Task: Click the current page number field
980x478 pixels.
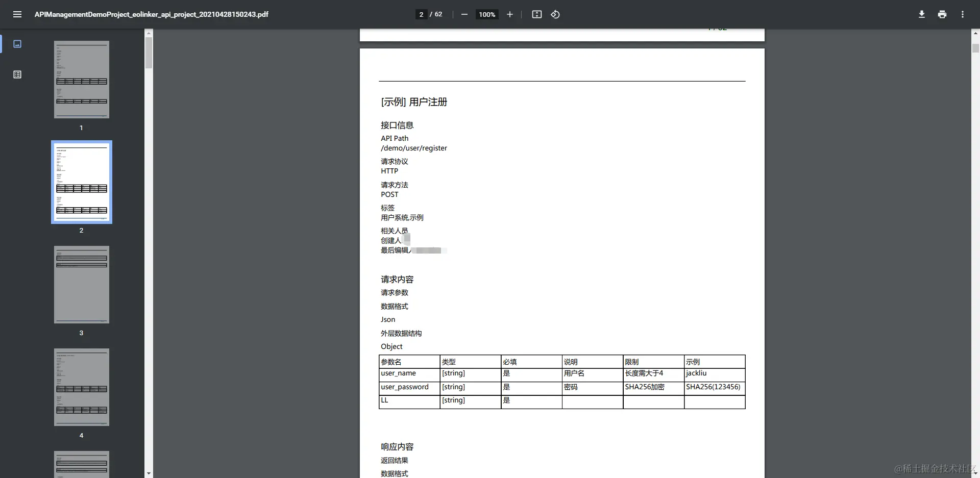Action: pyautogui.click(x=421, y=14)
